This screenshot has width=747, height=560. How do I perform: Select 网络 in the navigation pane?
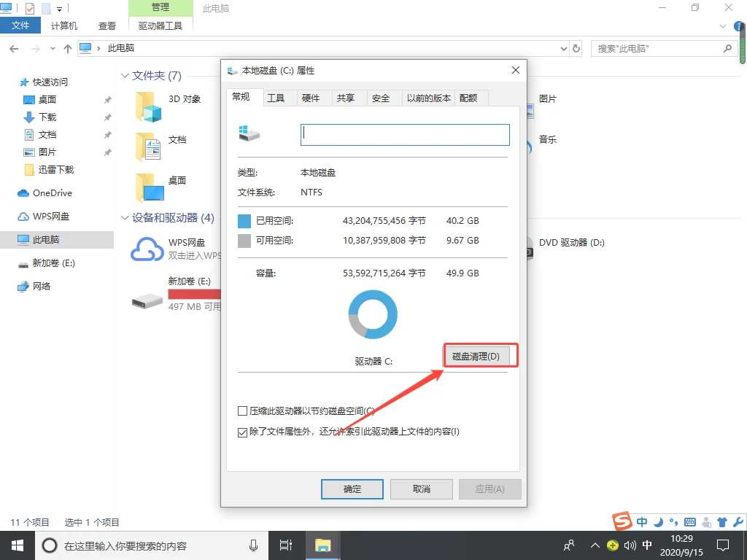34,286
